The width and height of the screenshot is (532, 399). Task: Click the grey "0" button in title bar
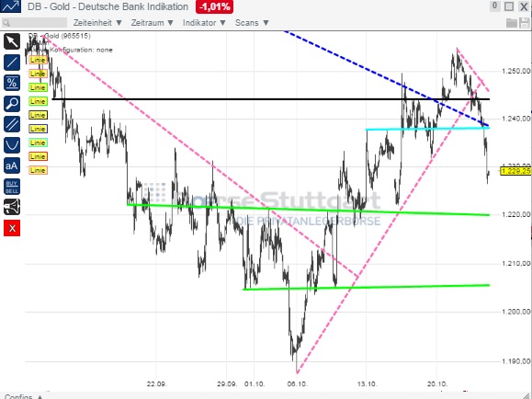tap(494, 6)
